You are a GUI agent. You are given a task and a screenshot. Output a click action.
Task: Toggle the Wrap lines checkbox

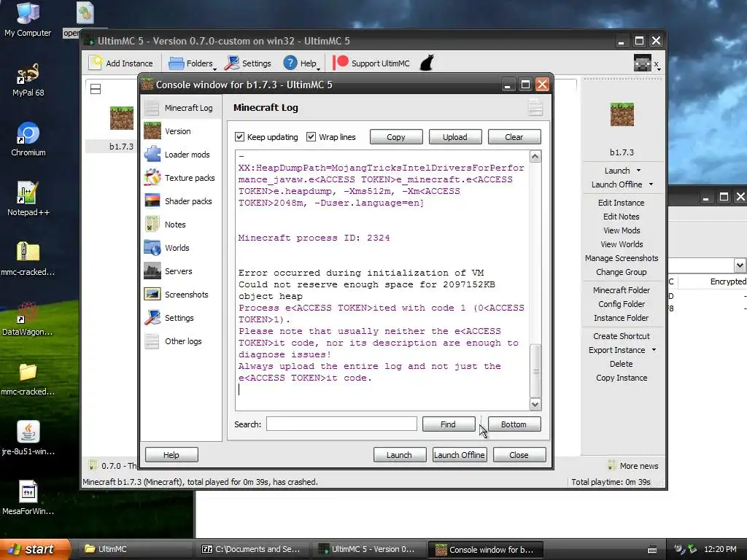tap(311, 137)
